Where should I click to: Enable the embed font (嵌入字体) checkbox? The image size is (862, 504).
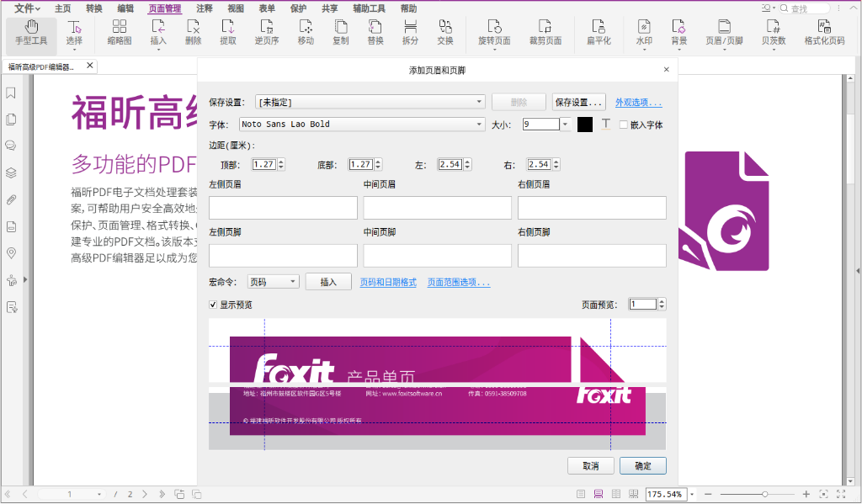[624, 125]
